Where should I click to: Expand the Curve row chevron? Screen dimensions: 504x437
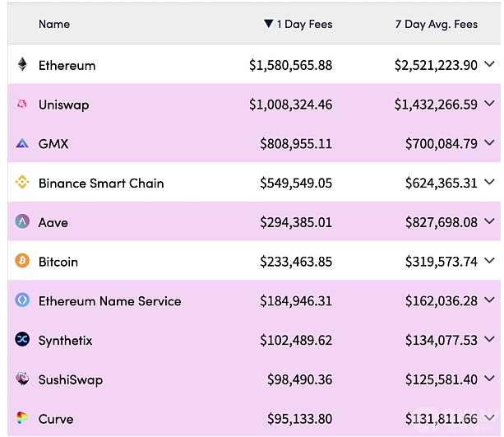pyautogui.click(x=489, y=418)
